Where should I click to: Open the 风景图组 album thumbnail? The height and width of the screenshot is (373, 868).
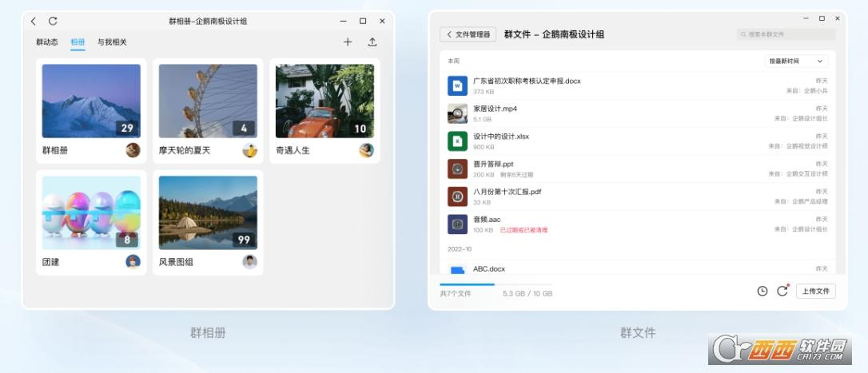point(208,212)
